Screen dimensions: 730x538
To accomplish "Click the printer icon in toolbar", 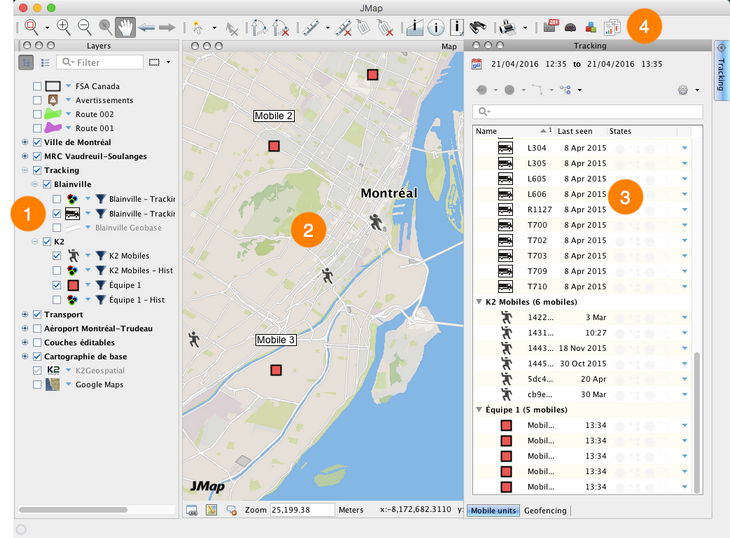I will coord(507,27).
